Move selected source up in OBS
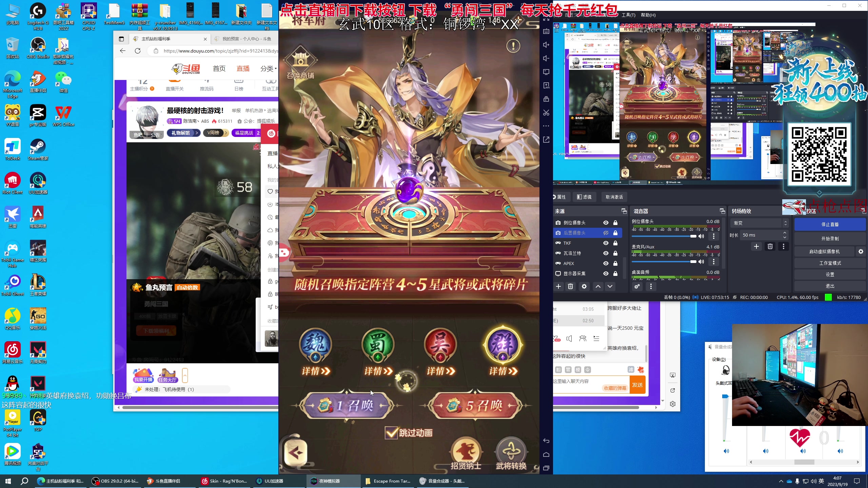The image size is (868, 488). [x=598, y=286]
